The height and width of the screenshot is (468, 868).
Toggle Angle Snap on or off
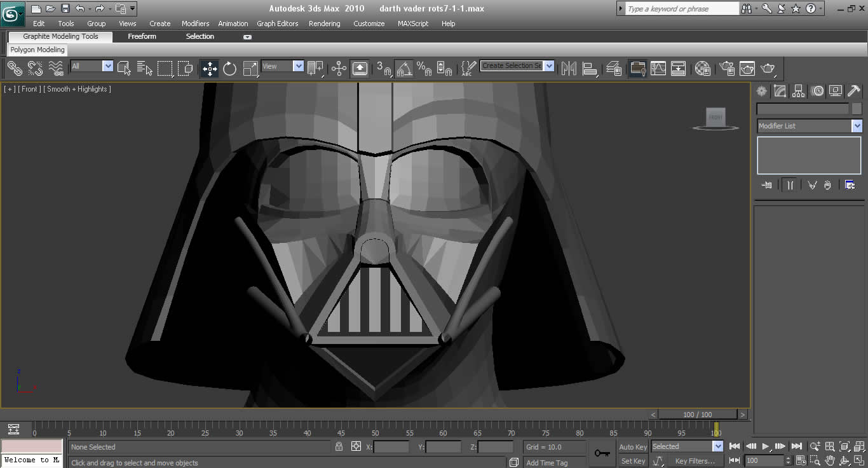[404, 68]
